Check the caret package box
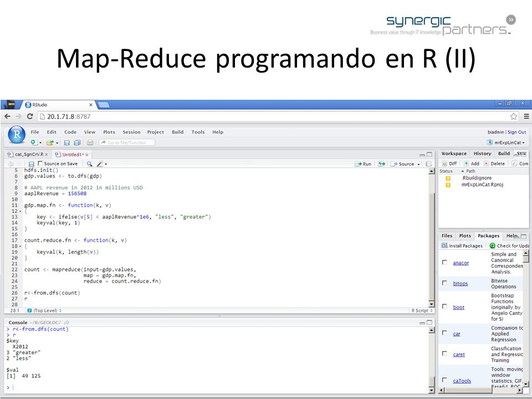The width and height of the screenshot is (532, 399). pos(444,354)
